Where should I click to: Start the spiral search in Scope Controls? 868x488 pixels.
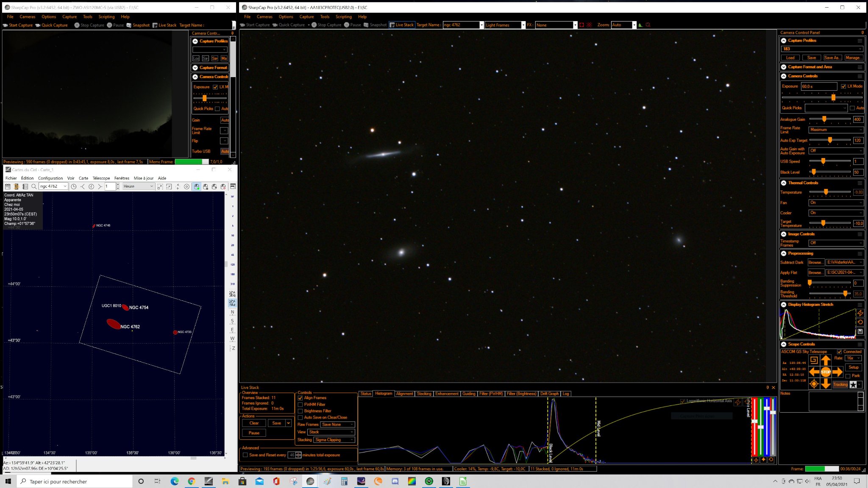tap(814, 360)
